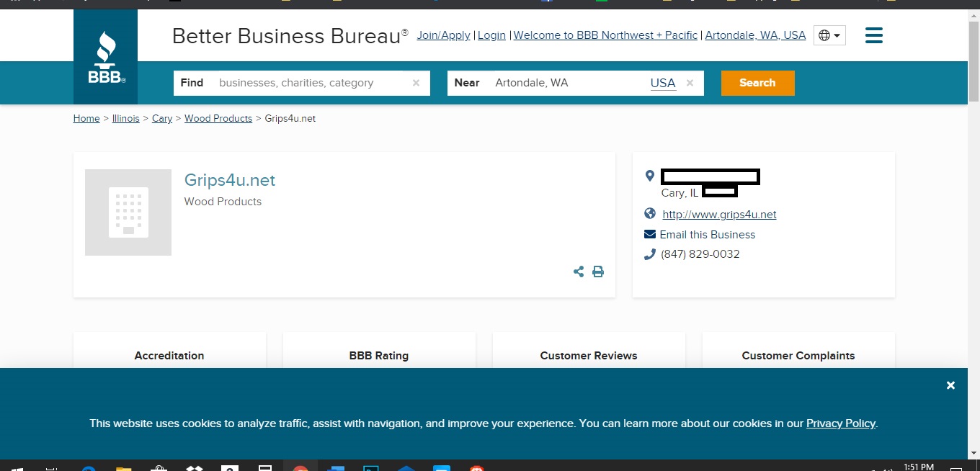Select the Customer Complaints card heading
This screenshot has width=980, height=471.
pyautogui.click(x=798, y=356)
